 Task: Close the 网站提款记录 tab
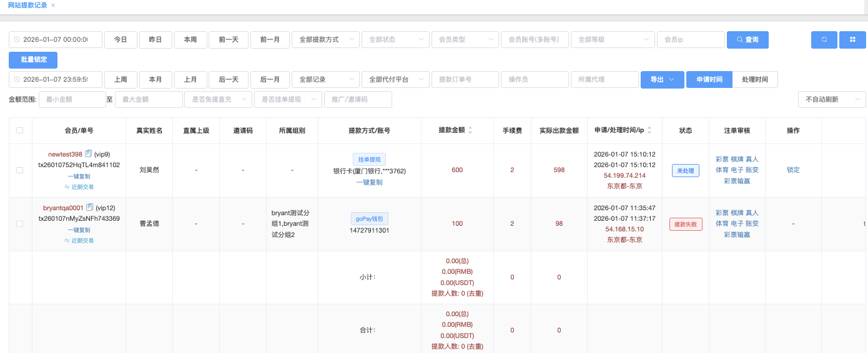(x=53, y=6)
